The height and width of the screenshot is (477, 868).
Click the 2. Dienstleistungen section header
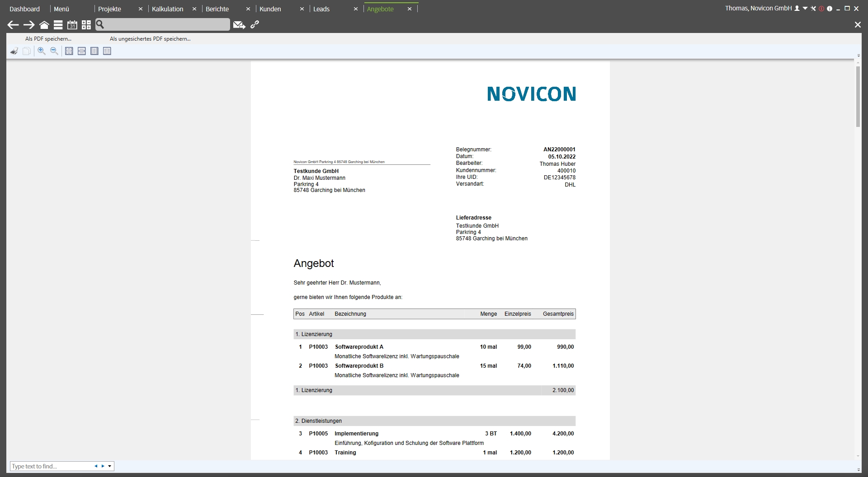click(x=434, y=421)
